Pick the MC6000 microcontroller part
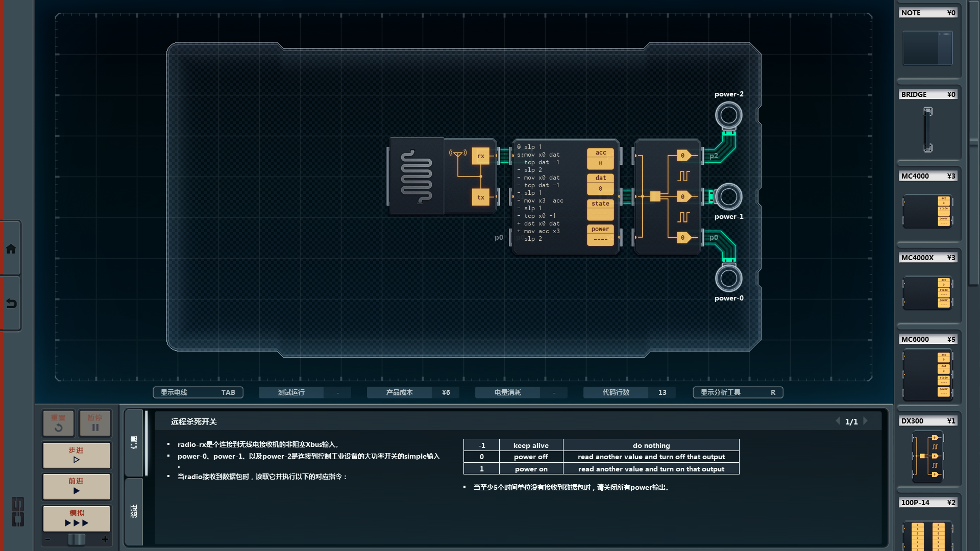 coord(927,374)
